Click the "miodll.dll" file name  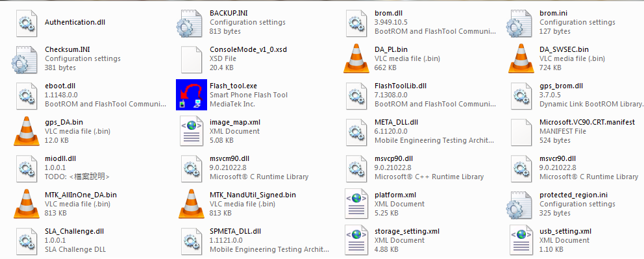60,158
